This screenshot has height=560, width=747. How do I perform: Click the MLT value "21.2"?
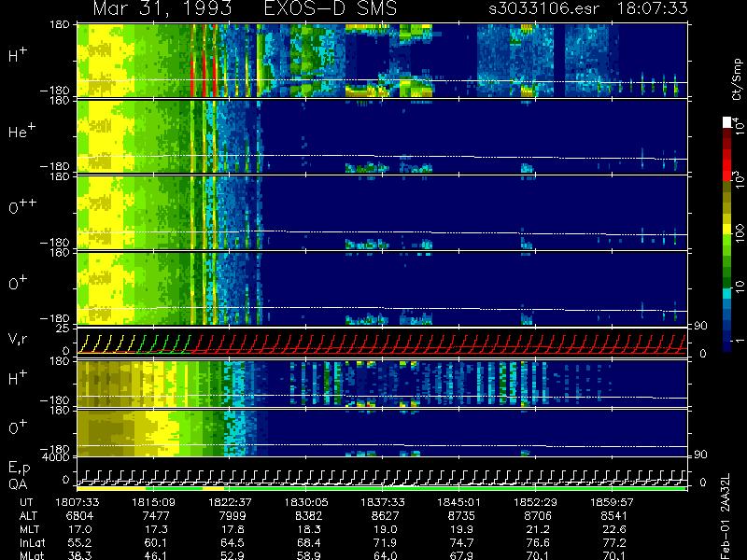pyautogui.click(x=538, y=529)
